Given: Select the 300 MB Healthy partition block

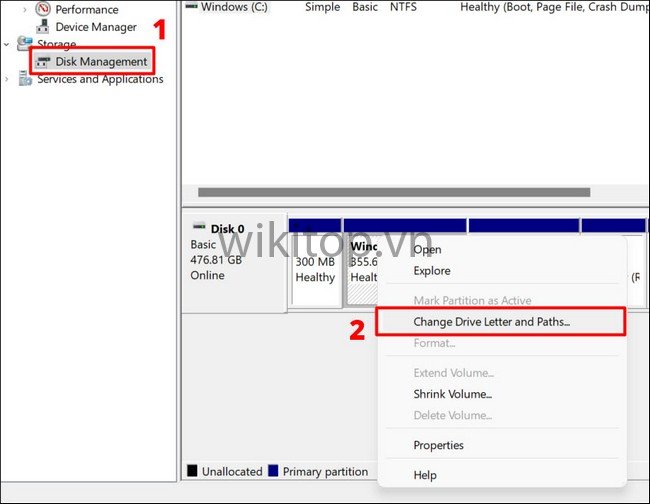Looking at the screenshot, I should [x=315, y=270].
